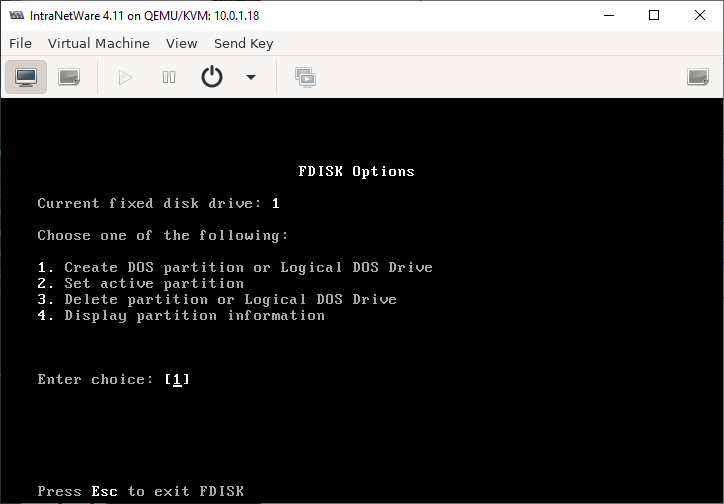Click the window title 'IntraNetWare 4.11 on QEMU/KVM'
Image resolution: width=724 pixels, height=504 pixels.
pos(145,16)
